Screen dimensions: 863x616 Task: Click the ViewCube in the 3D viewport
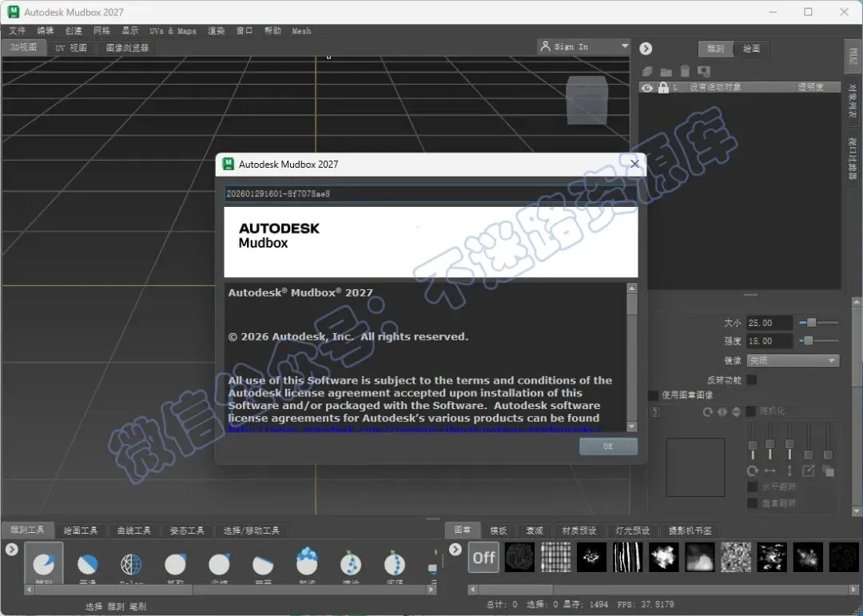click(587, 100)
